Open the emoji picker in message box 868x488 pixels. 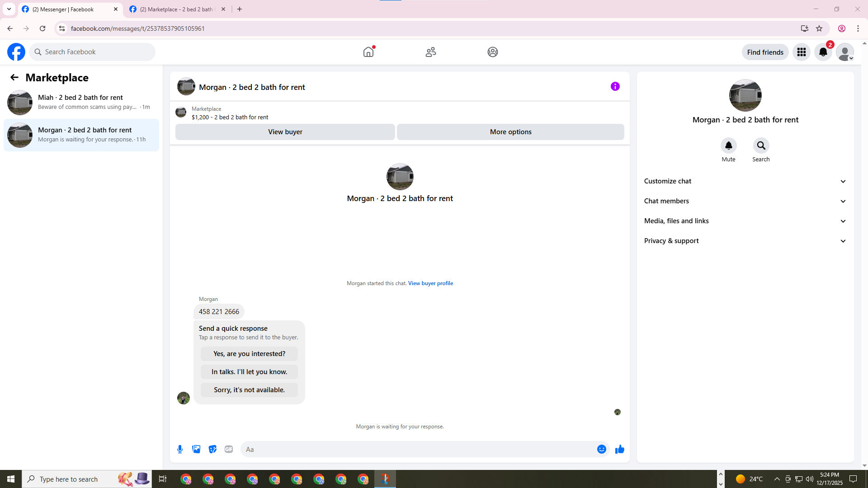point(601,449)
